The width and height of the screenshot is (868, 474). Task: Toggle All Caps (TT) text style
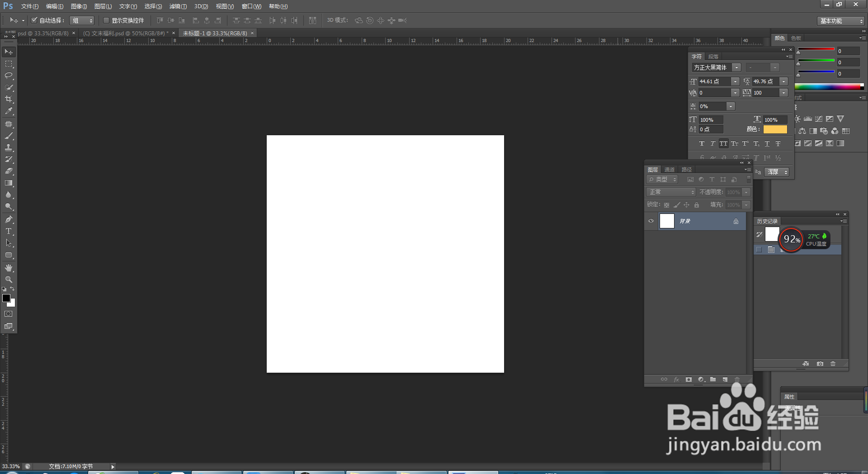click(x=724, y=144)
